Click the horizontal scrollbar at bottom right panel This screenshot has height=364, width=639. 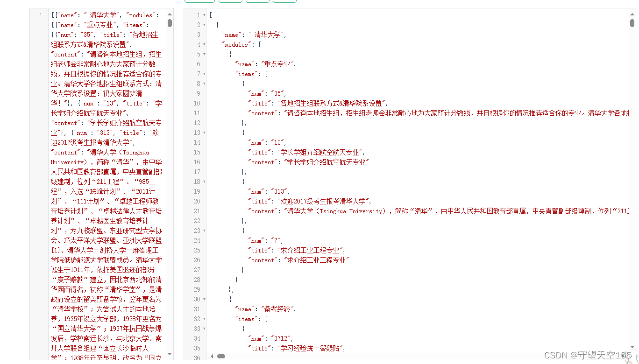(x=220, y=356)
